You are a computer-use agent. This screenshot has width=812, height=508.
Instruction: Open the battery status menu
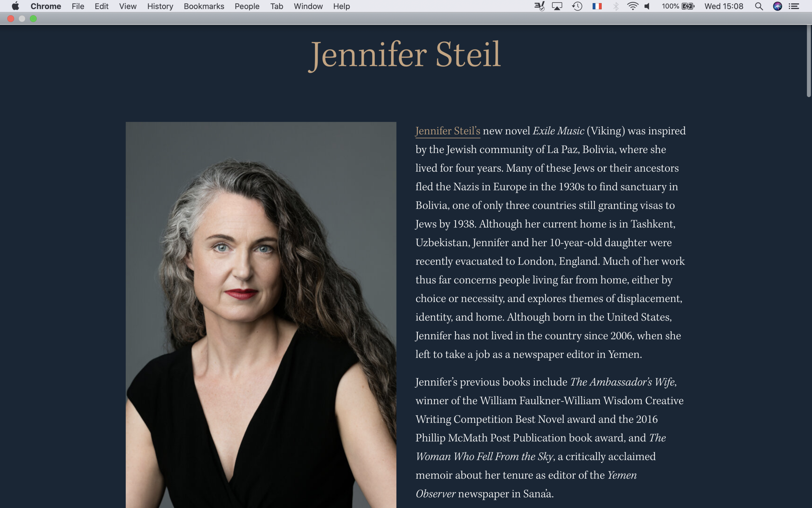[x=678, y=6]
